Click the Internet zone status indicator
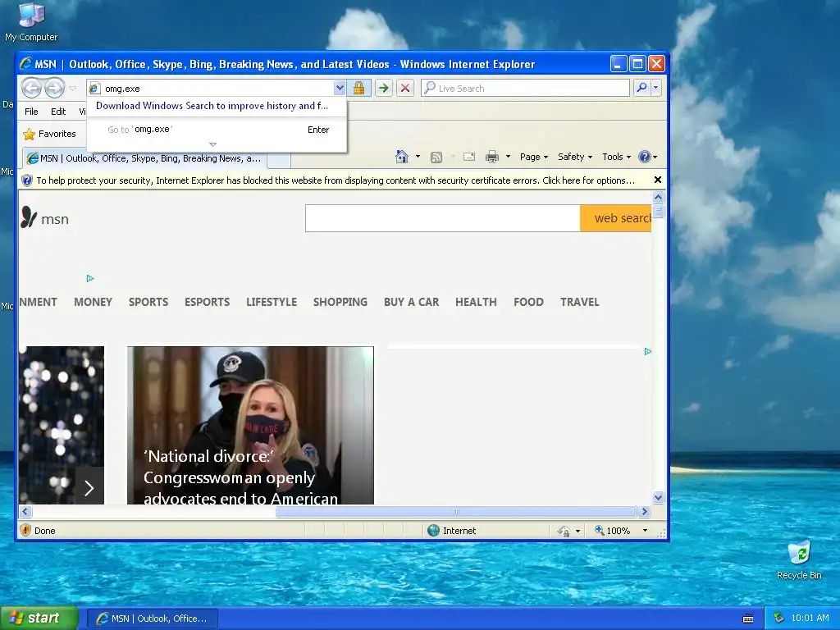Viewport: 840px width, 630px height. 452,531
